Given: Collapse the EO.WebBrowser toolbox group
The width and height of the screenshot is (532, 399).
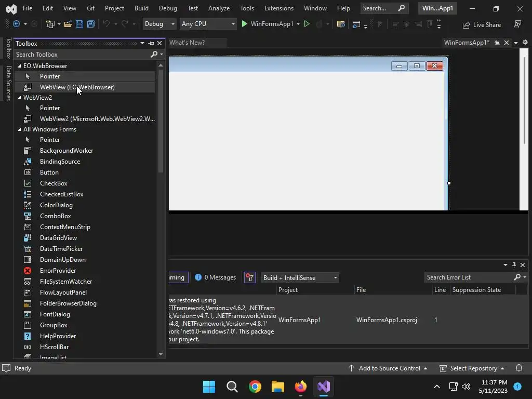Looking at the screenshot, I should [19, 66].
